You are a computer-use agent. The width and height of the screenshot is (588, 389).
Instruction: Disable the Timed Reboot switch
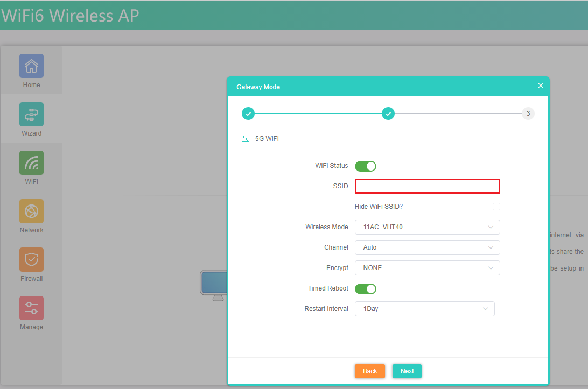coord(365,288)
